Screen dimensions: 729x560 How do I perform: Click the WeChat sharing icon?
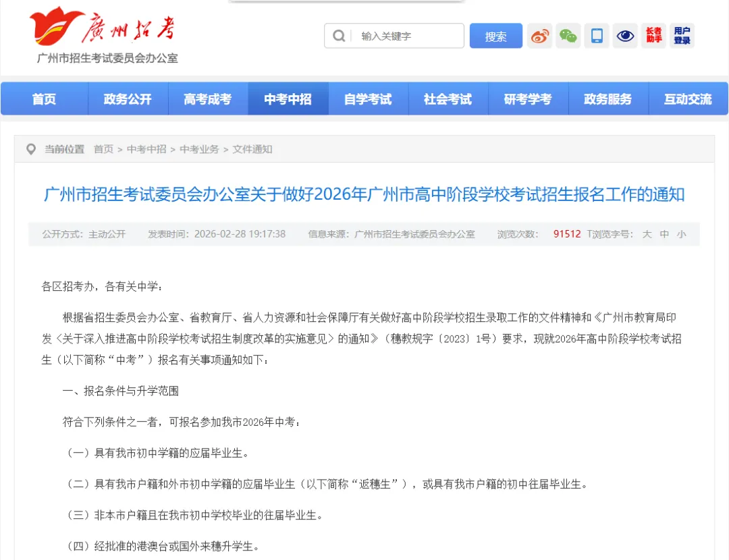[568, 36]
